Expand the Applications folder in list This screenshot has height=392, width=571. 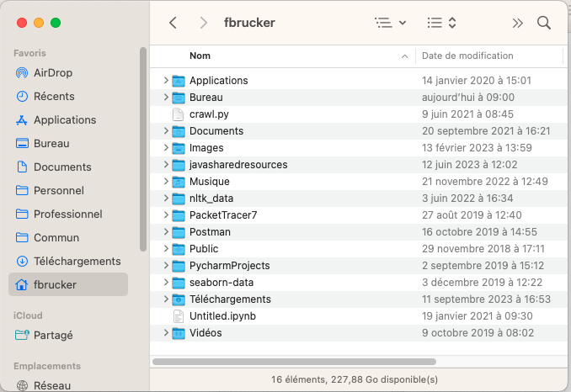(x=166, y=80)
